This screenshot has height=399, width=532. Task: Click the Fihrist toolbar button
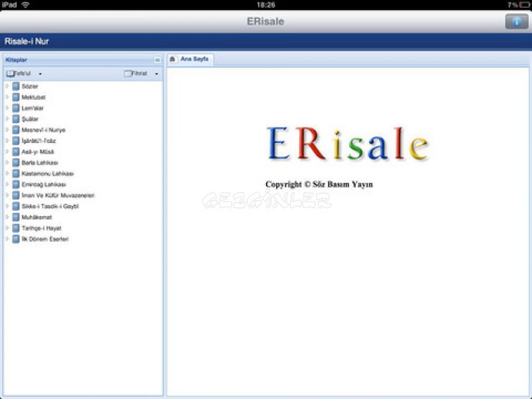pyautogui.click(x=136, y=73)
